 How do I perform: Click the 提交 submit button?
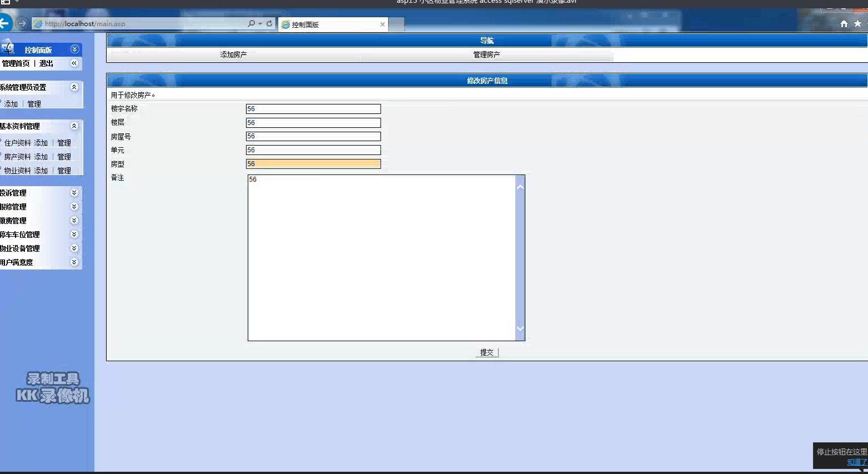pos(487,352)
